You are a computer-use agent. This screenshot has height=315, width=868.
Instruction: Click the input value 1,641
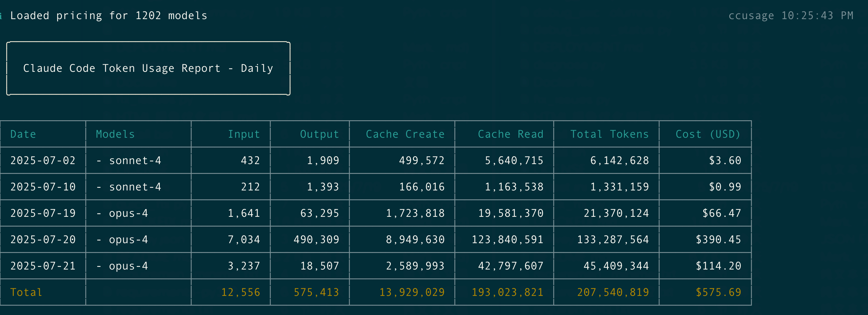pyautogui.click(x=244, y=213)
